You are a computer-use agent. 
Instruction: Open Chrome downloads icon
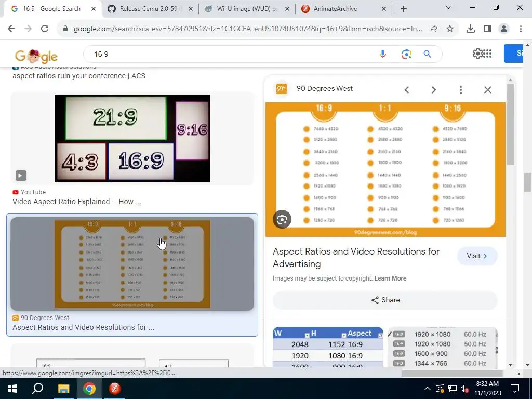[x=471, y=29]
